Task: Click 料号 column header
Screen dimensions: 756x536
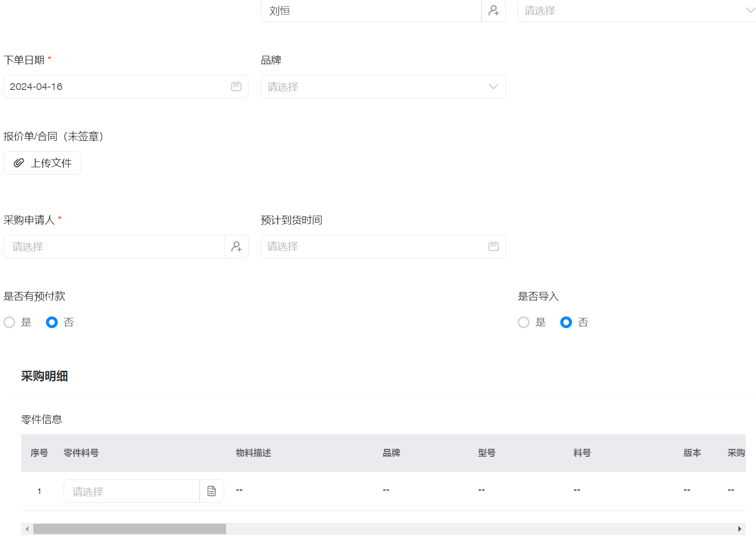Action: tap(582, 453)
